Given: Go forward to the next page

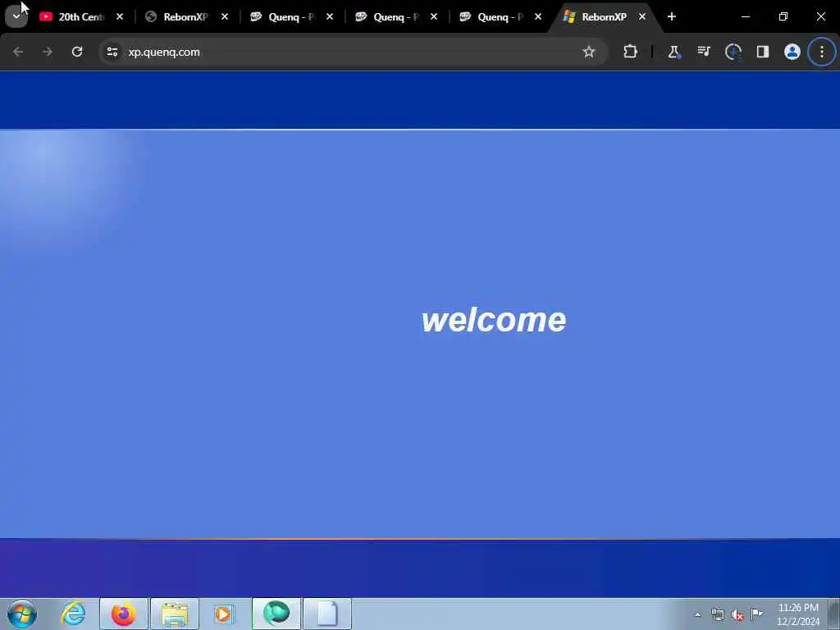Looking at the screenshot, I should click(47, 52).
